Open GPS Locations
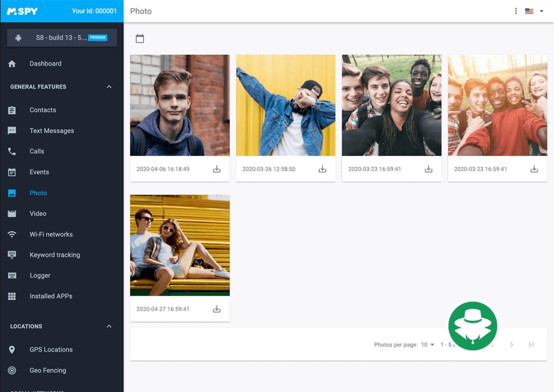Image resolution: width=554 pixels, height=392 pixels. pyautogui.click(x=51, y=350)
